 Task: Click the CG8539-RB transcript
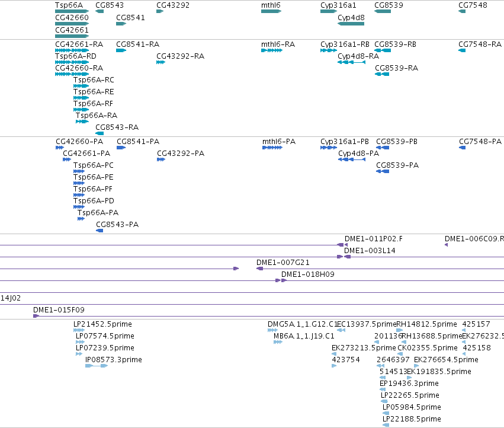tap(383, 50)
